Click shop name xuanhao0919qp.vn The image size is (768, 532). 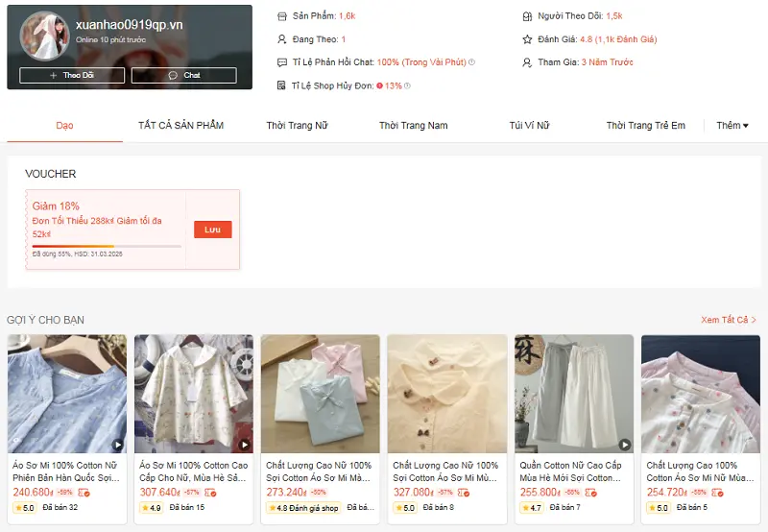[130, 25]
